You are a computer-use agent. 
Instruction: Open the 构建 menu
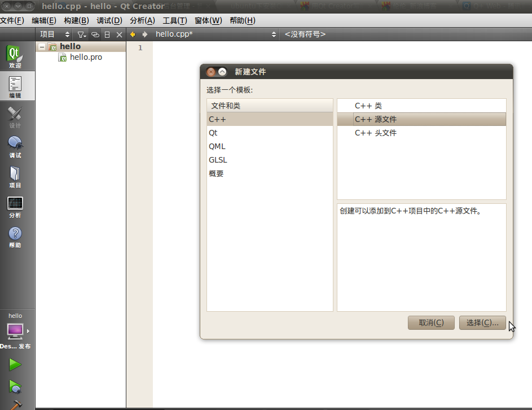coord(76,20)
